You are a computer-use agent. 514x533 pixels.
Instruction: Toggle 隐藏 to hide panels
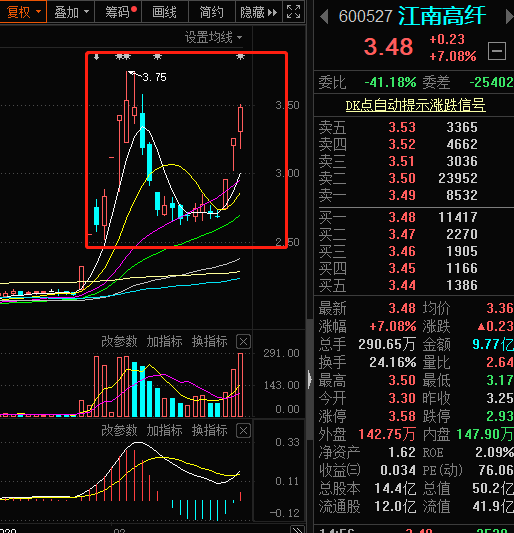258,12
